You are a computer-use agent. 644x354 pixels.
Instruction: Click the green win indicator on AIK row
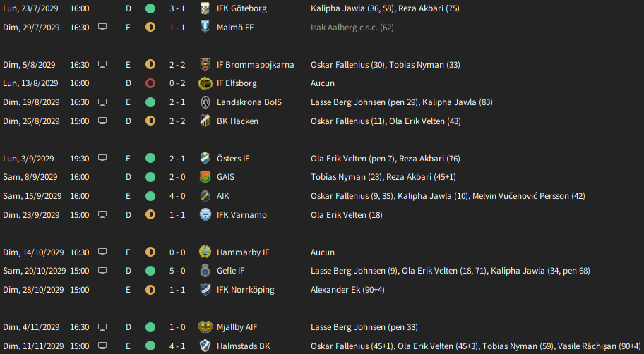(x=150, y=196)
